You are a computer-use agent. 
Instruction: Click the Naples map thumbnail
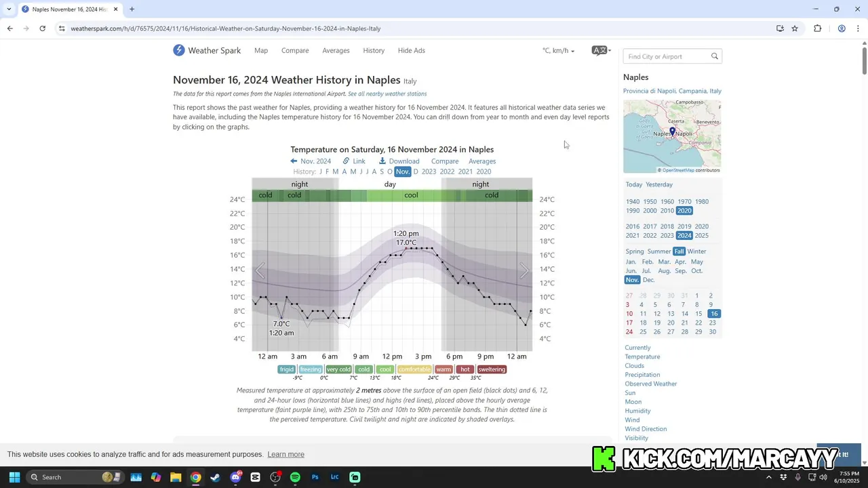pos(672,136)
